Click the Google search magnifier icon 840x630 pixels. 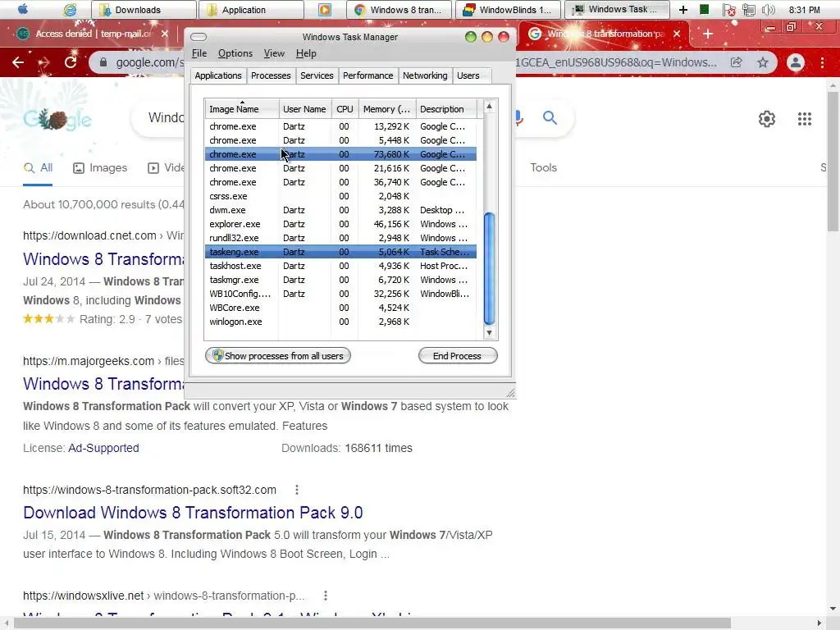click(550, 117)
